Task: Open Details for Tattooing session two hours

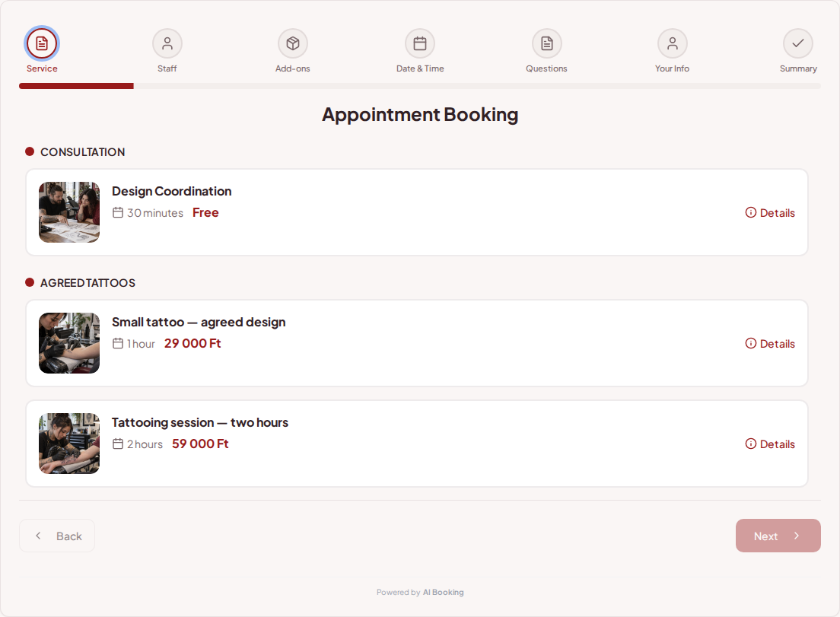Action: coord(770,444)
